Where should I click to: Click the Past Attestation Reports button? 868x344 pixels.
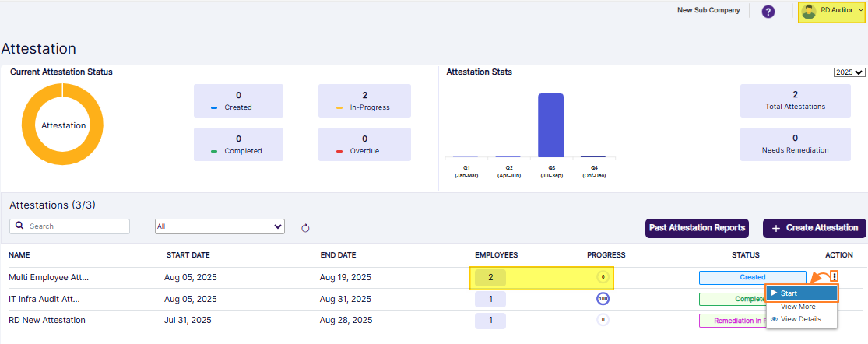click(697, 228)
